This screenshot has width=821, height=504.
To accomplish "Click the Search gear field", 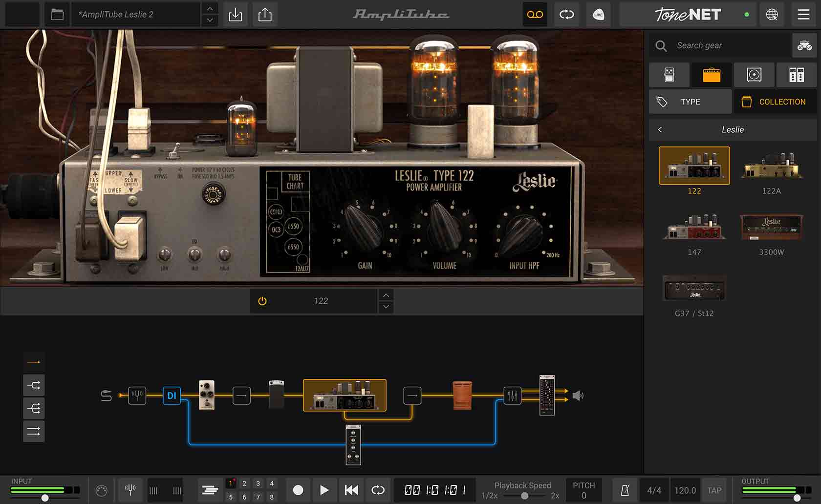I will [720, 45].
